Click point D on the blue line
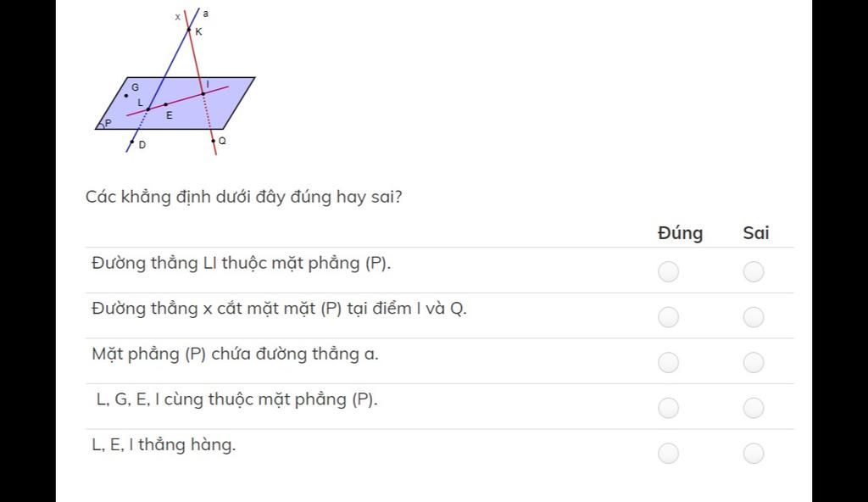The width and height of the screenshot is (868, 502). tap(131, 142)
